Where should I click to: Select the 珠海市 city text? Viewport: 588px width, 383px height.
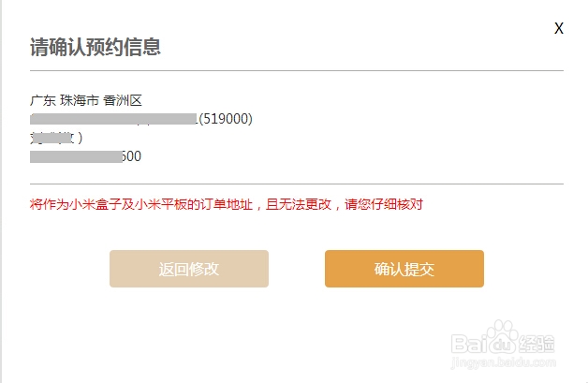(x=80, y=100)
